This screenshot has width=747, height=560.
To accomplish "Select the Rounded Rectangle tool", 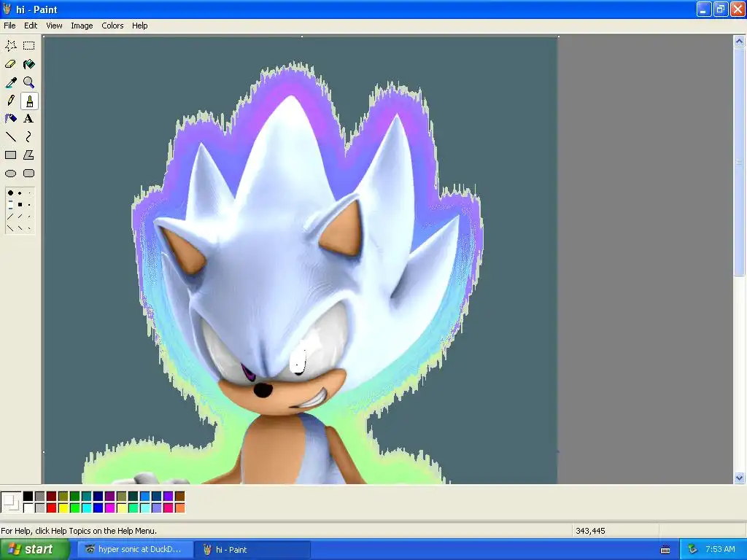I will pos(29,174).
